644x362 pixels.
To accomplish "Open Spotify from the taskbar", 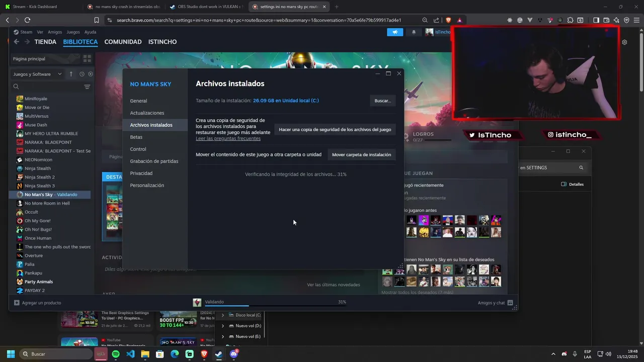I will [x=116, y=354].
